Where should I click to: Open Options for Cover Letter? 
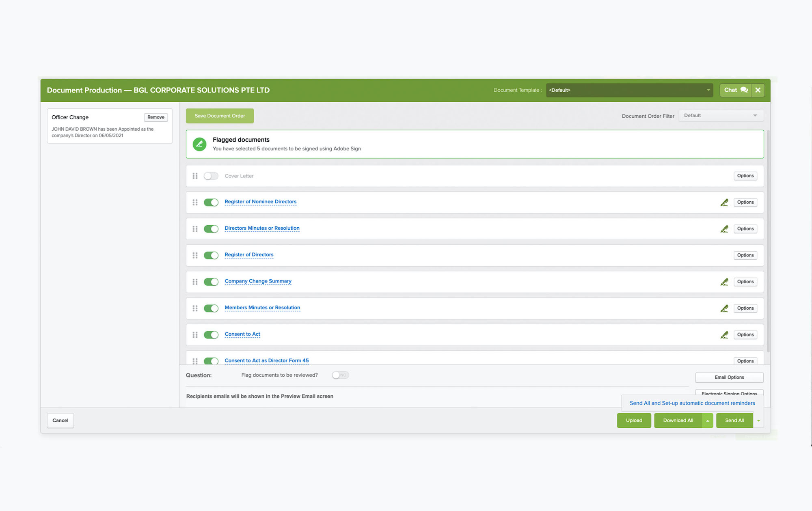[745, 176]
